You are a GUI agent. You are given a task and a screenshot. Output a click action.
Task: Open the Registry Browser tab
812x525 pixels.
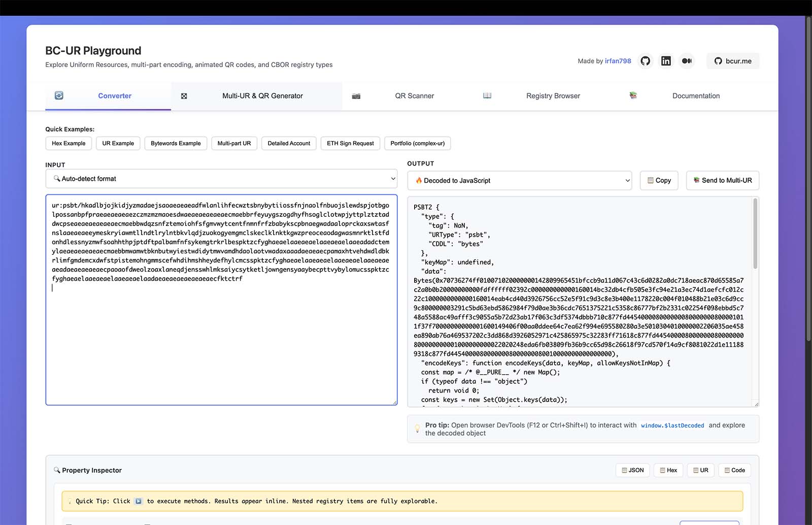(x=553, y=96)
